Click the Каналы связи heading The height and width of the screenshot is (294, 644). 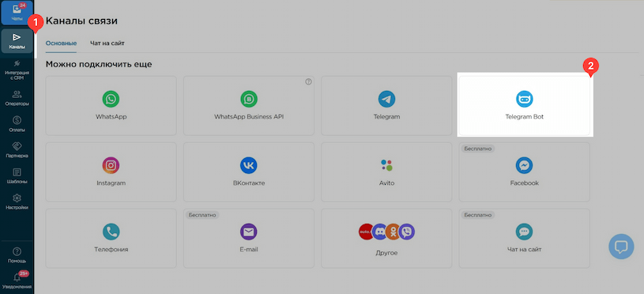point(81,21)
